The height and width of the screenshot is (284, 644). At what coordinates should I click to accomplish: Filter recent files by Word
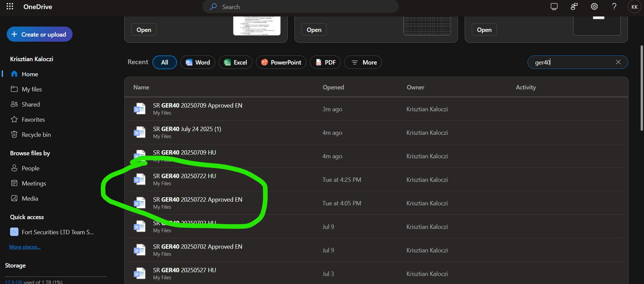pos(198,62)
